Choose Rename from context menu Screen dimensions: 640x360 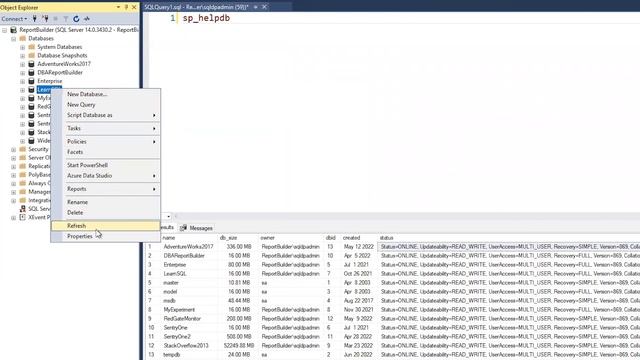(106, 202)
